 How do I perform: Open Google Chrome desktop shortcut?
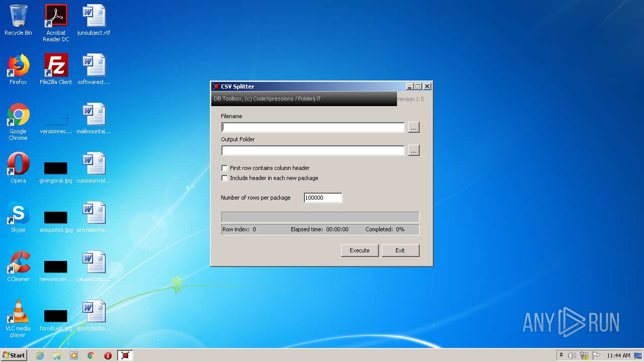click(18, 122)
